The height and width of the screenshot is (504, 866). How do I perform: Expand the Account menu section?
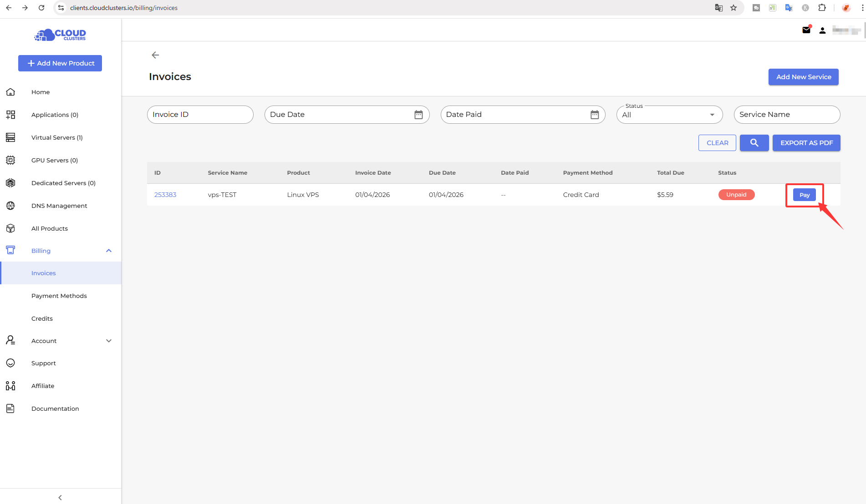tap(108, 341)
